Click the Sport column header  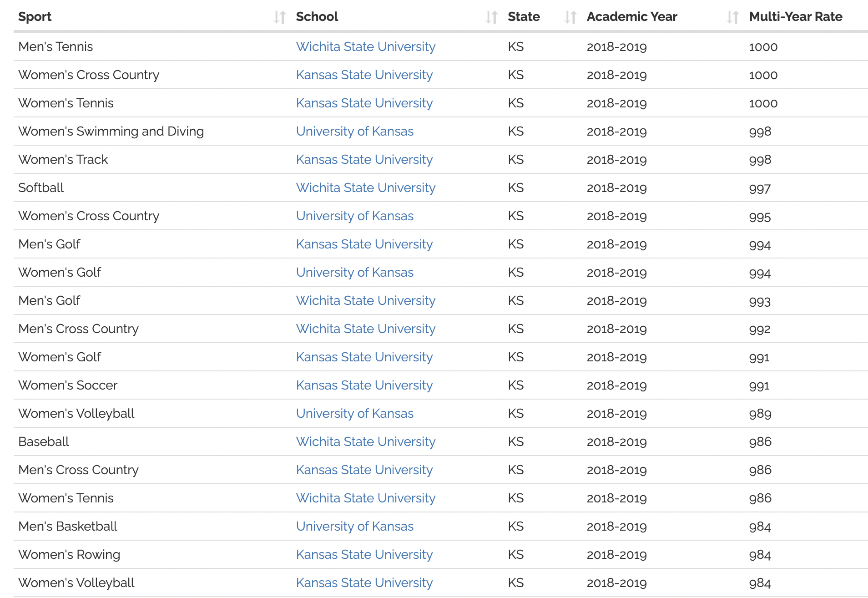[35, 17]
